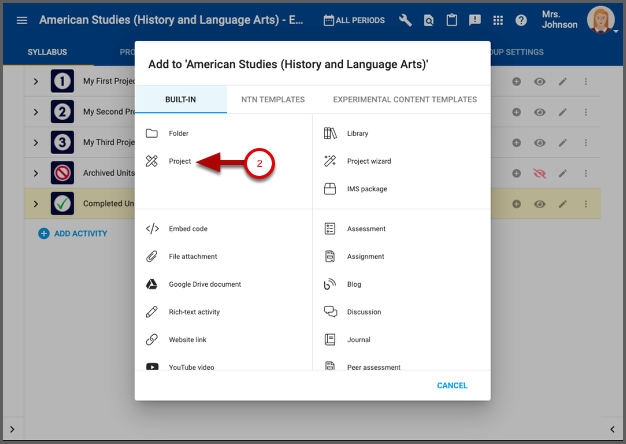Show the hidden Archived Units row
This screenshot has width=626, height=444.
coord(539,173)
